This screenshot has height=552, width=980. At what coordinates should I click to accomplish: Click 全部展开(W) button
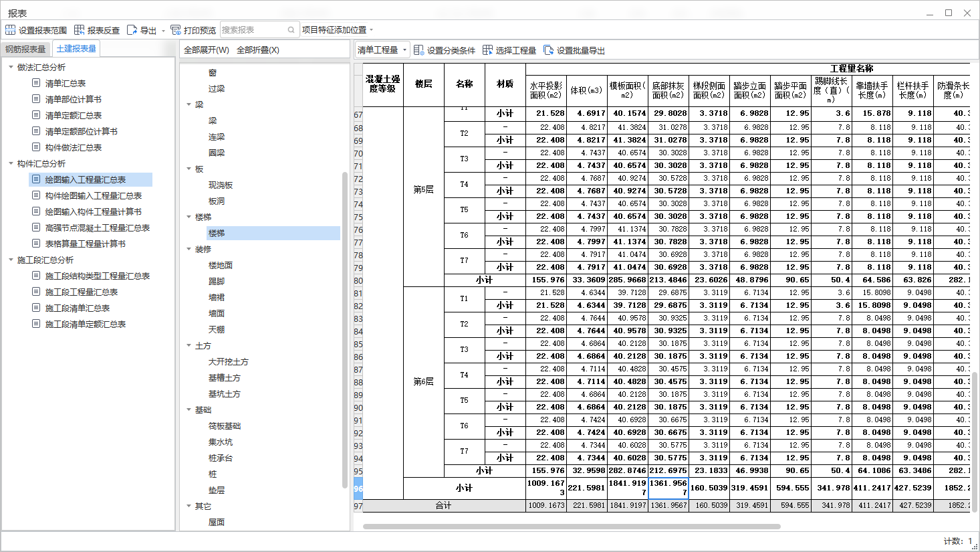(x=206, y=50)
